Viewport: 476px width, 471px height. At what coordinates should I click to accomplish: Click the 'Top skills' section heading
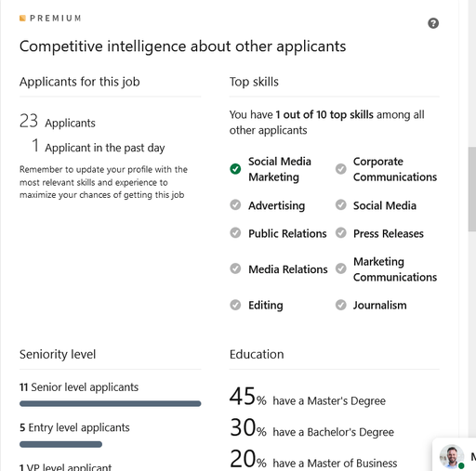coord(254,82)
